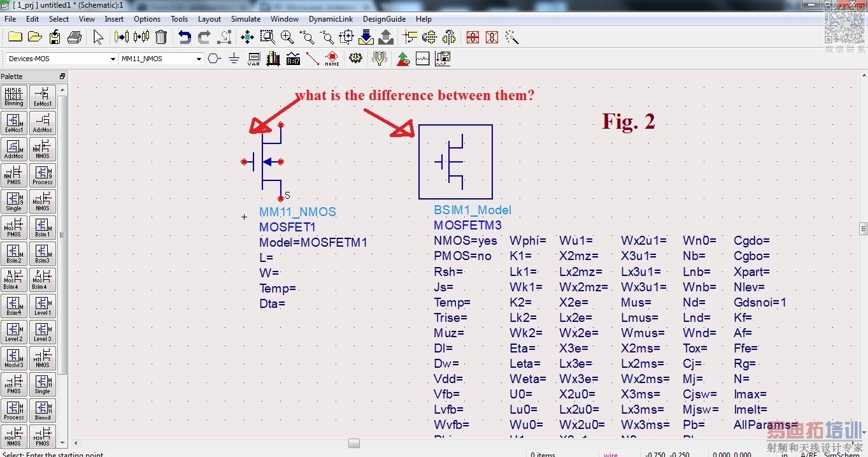
Task: Click View All four-arrow icon
Action: click(x=247, y=38)
